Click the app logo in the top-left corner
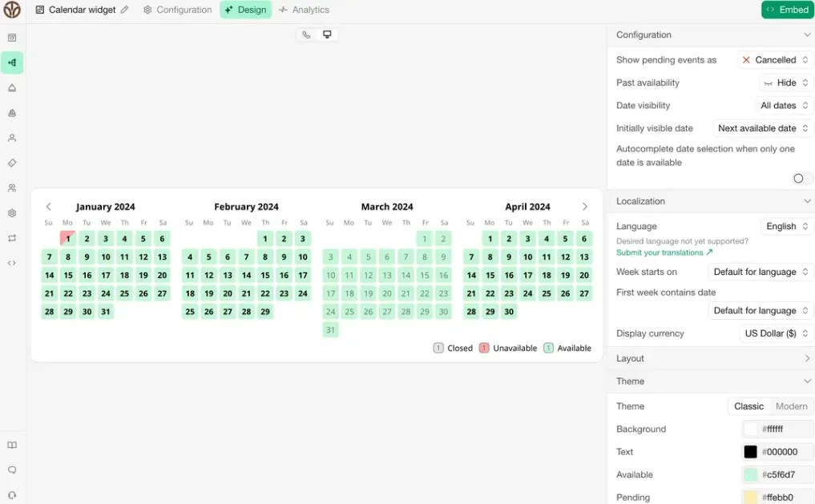The width and height of the screenshot is (815, 504). point(12,10)
